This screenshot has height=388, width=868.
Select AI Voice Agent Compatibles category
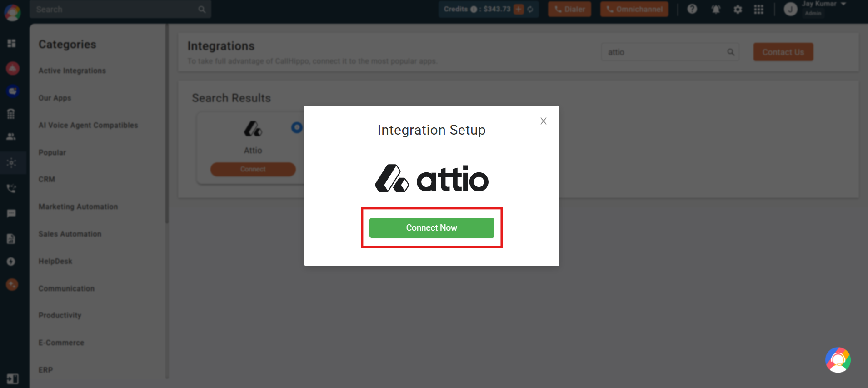point(88,125)
